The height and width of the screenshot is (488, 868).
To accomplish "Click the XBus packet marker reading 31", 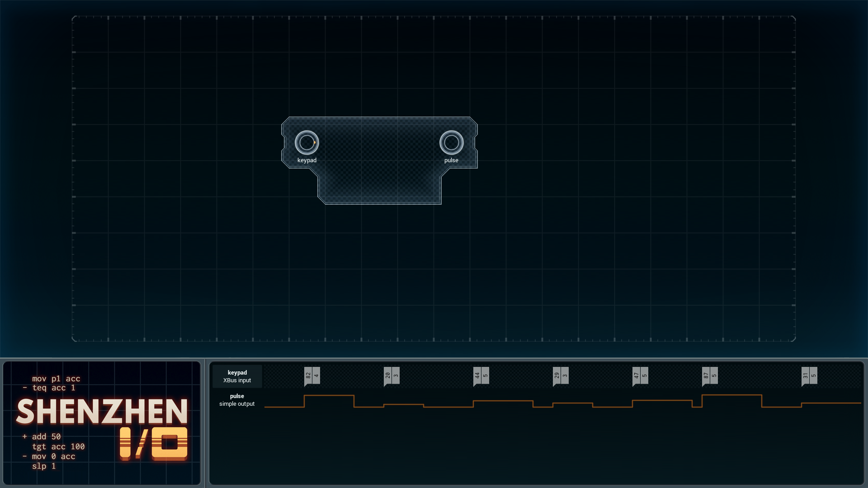I will [806, 376].
